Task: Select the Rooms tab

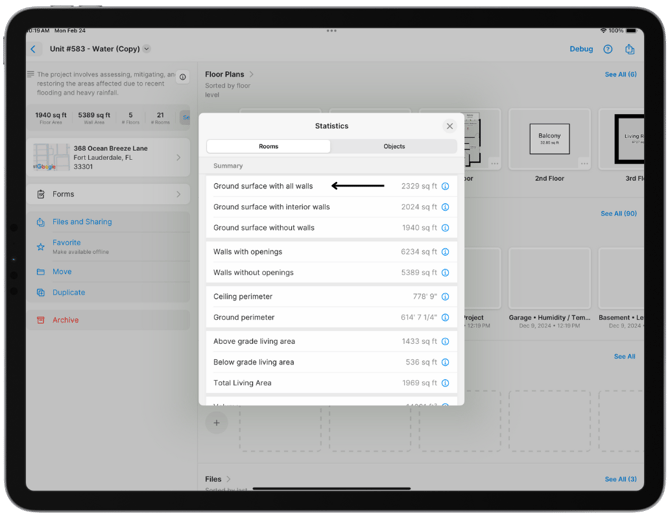Action: tap(268, 146)
